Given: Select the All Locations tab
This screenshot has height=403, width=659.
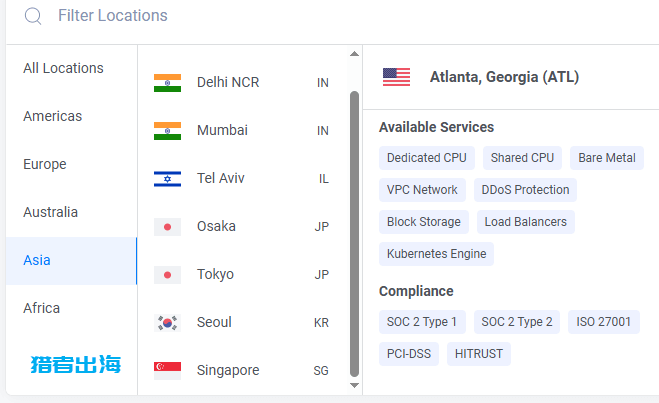Looking at the screenshot, I should [x=72, y=68].
